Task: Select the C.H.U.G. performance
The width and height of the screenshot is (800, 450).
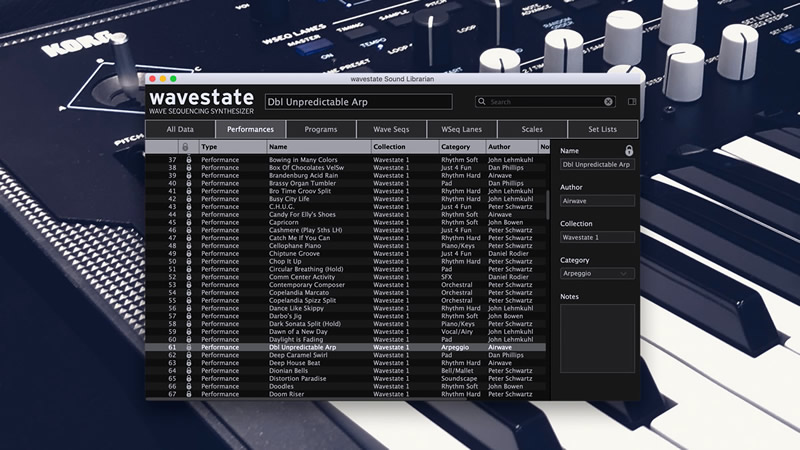Action: (x=345, y=207)
